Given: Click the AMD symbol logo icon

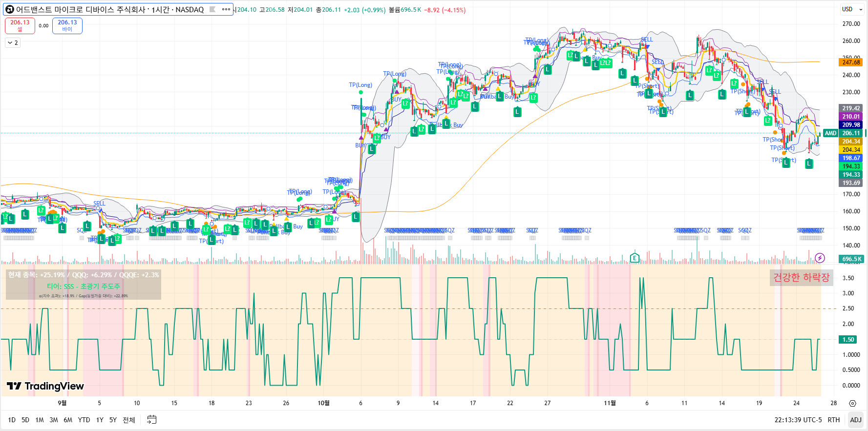Looking at the screenshot, I should coord(9,9).
